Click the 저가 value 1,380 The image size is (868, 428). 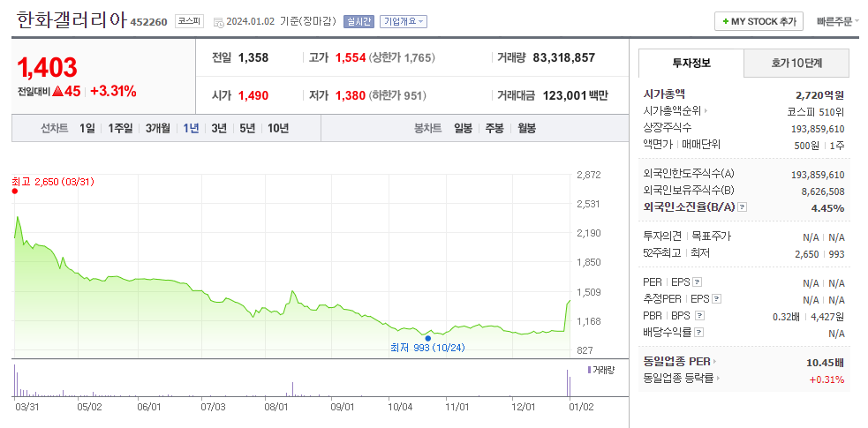pyautogui.click(x=351, y=95)
